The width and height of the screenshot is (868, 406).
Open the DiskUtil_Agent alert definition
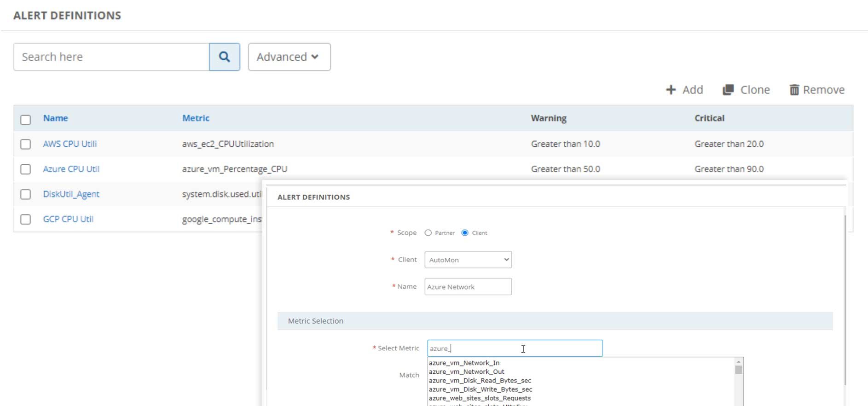71,194
